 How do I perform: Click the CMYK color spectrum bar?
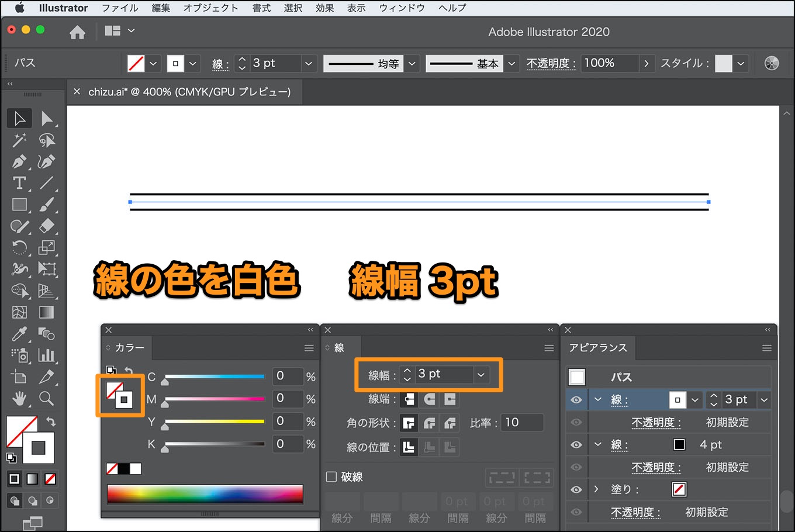click(205, 494)
